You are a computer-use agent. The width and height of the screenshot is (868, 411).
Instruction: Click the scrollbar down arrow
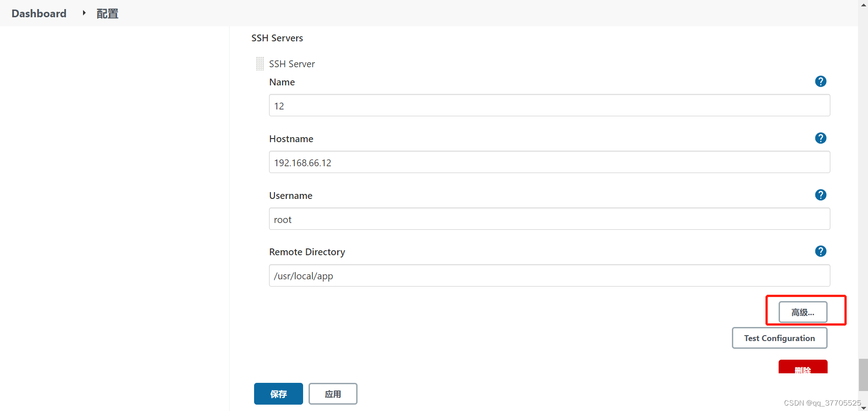pos(863,407)
